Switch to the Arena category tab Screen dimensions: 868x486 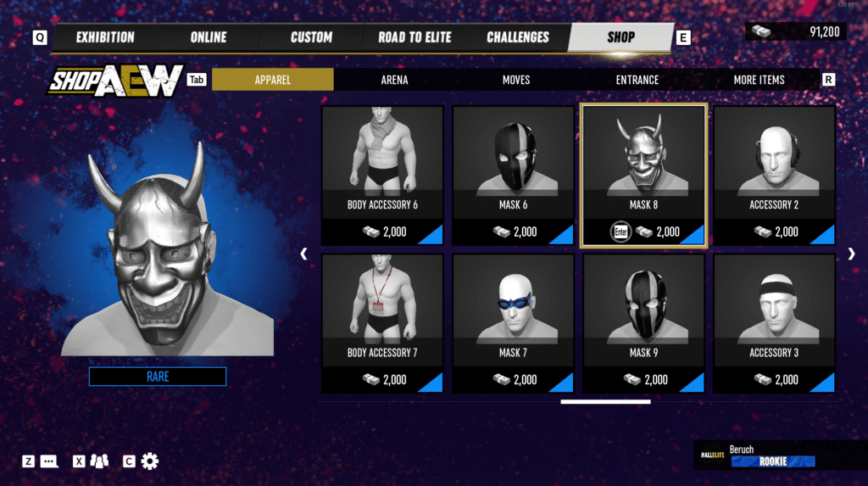point(394,80)
